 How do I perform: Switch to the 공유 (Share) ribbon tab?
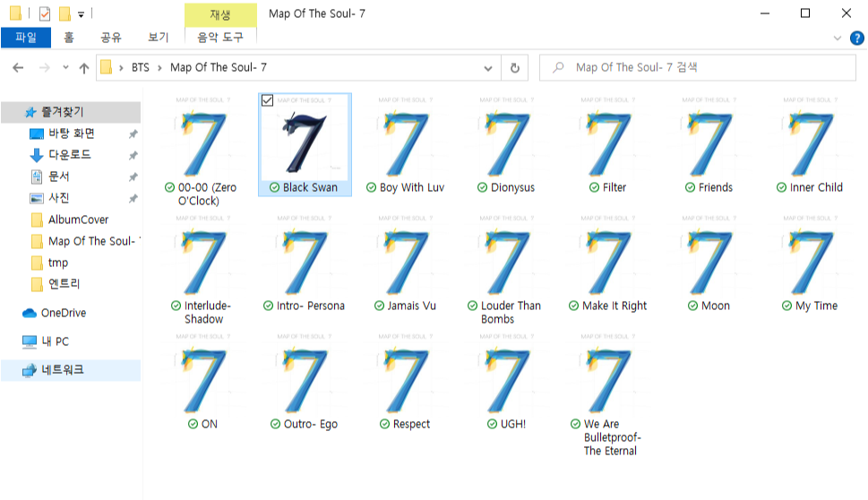tap(111, 37)
